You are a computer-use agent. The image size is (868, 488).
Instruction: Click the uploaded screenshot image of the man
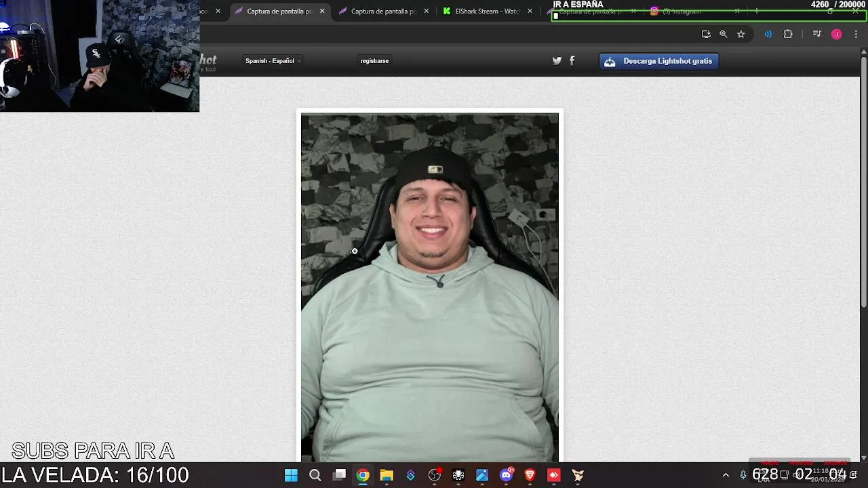pos(430,287)
